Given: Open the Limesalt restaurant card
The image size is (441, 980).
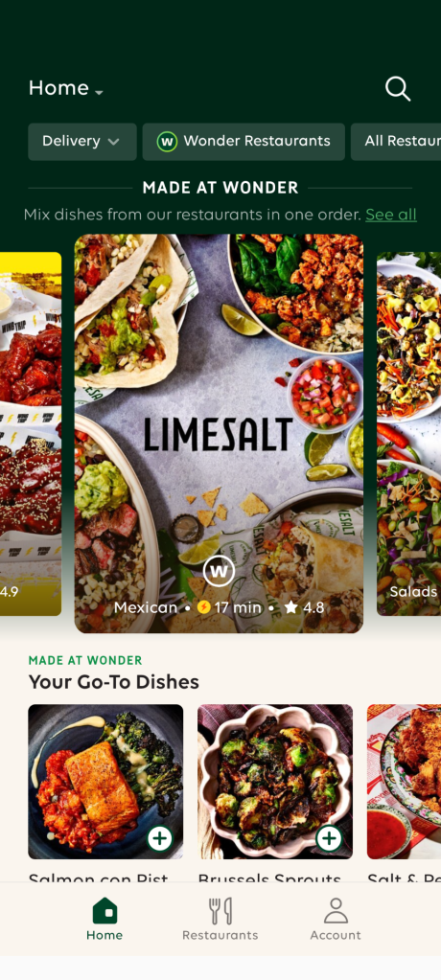Looking at the screenshot, I should [x=219, y=434].
